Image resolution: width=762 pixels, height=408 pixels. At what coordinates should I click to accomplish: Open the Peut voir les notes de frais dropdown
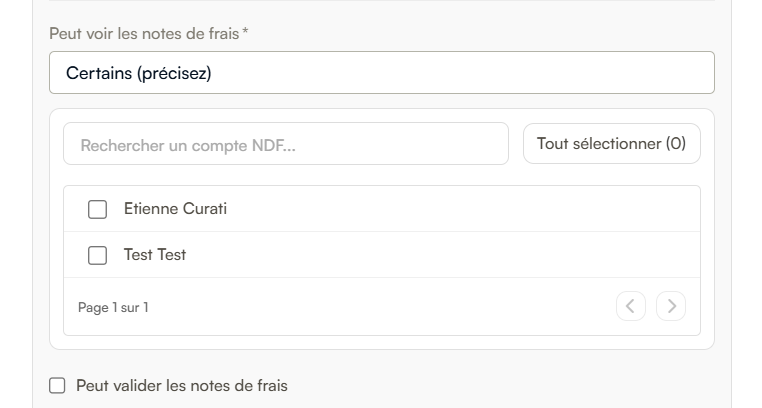tap(382, 72)
